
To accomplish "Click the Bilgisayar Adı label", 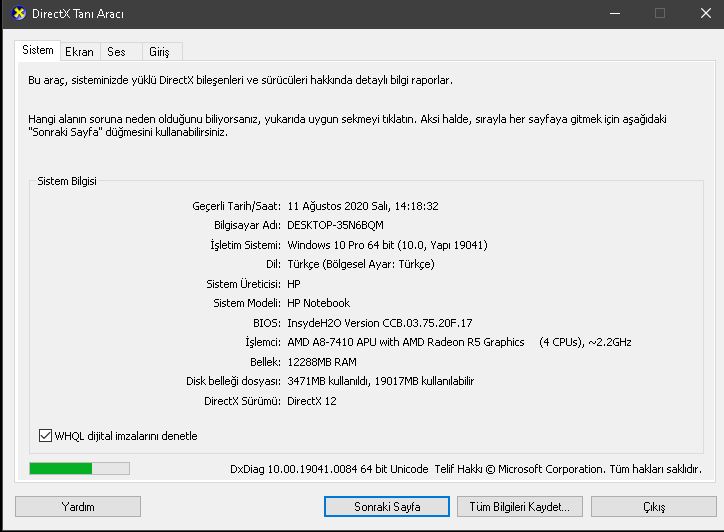I will point(247,225).
